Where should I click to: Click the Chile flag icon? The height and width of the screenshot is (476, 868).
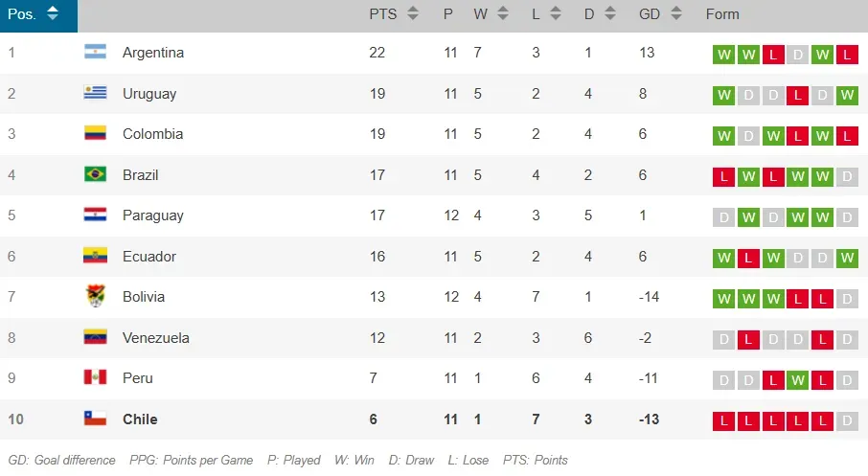(x=95, y=419)
